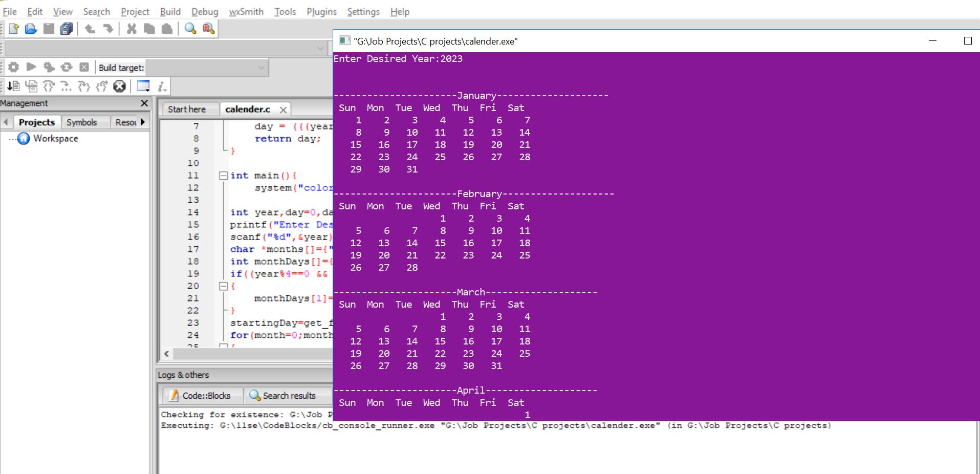Open the Find dialog via magnifier icon
Screen dimensions: 980x474
(x=191, y=29)
